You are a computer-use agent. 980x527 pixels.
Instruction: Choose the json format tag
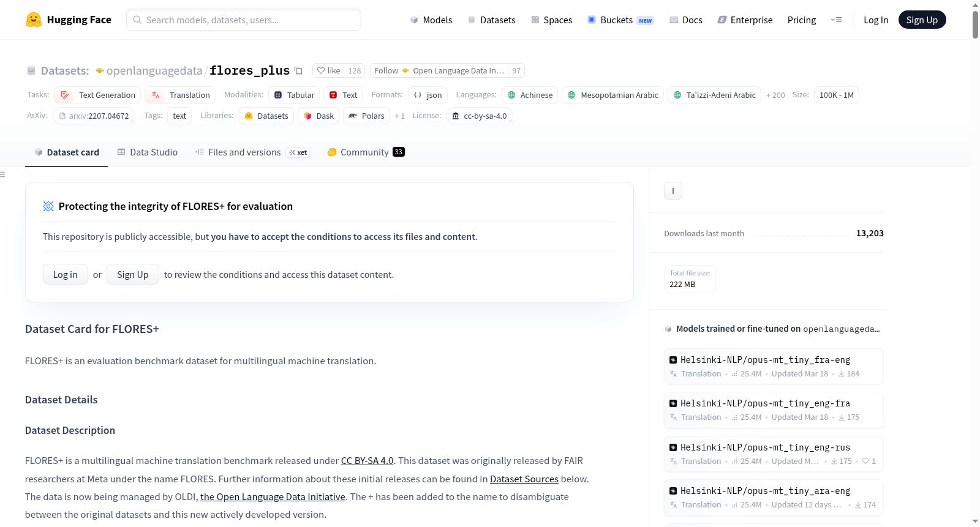coord(428,95)
